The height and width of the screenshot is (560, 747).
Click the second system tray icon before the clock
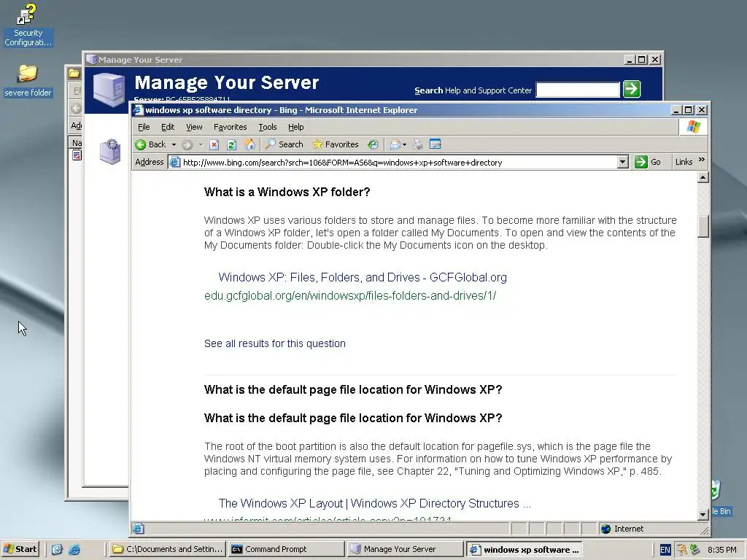tap(695, 550)
